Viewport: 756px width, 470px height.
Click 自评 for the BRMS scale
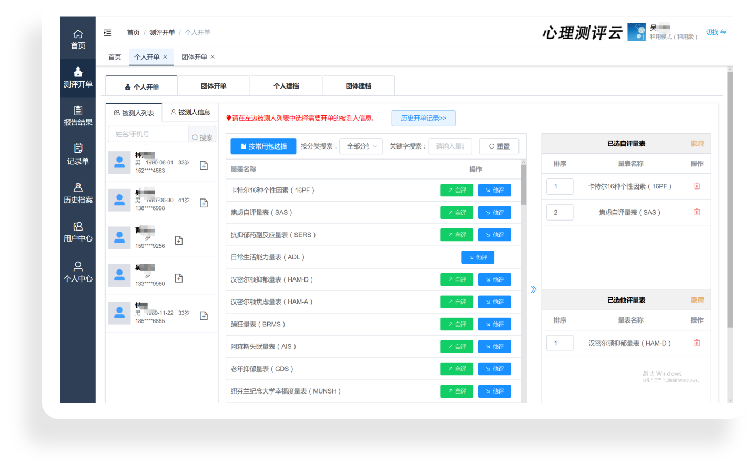457,324
